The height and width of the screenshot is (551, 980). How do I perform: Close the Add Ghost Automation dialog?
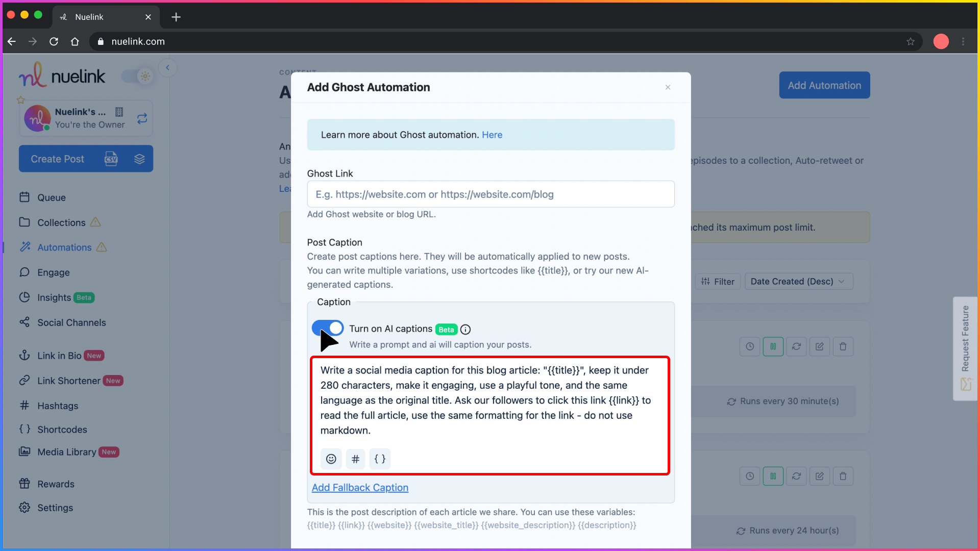tap(668, 87)
